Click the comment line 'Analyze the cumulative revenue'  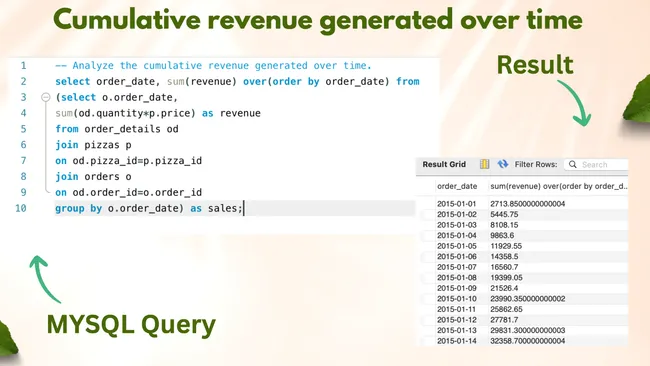pyautogui.click(x=213, y=65)
